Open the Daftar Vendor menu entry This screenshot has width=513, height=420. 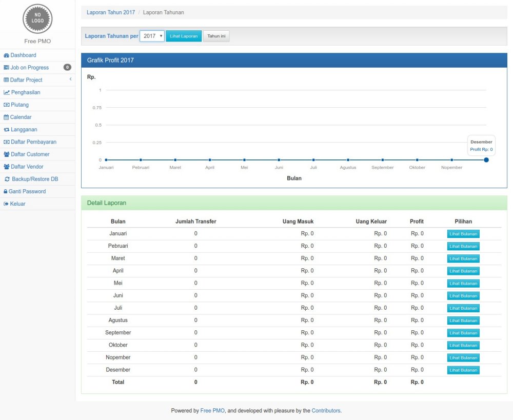click(x=29, y=166)
